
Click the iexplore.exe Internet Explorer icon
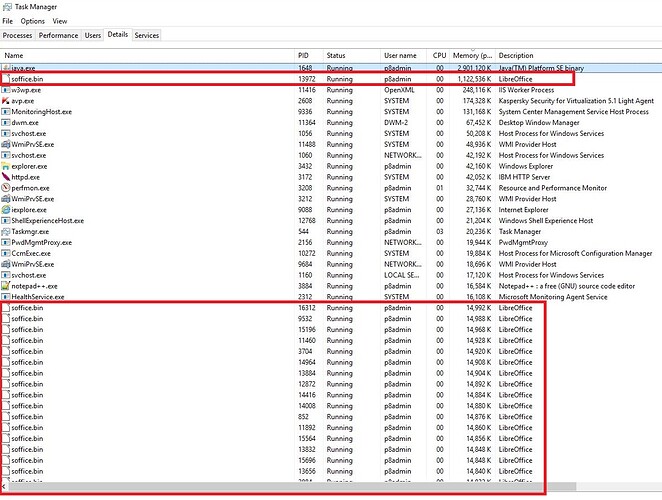coord(5,210)
